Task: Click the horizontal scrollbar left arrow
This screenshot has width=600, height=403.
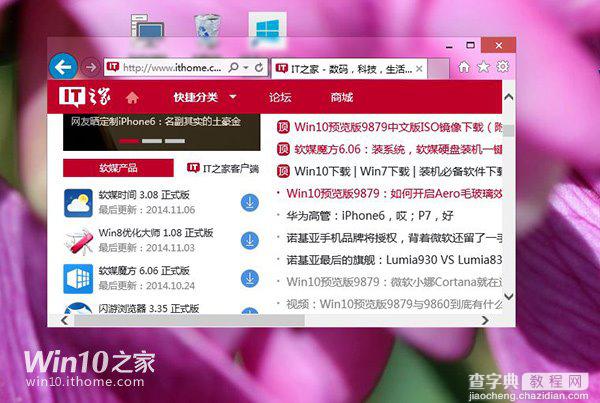Action: (x=65, y=320)
